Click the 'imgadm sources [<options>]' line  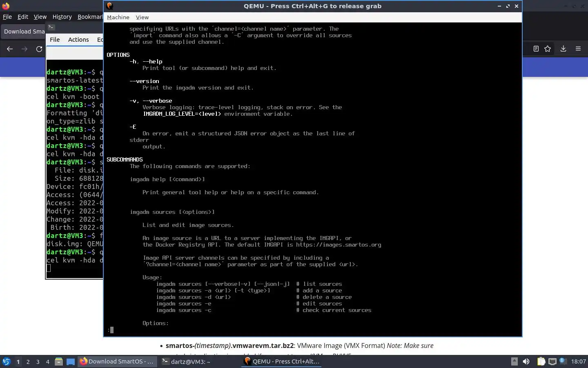coord(172,212)
